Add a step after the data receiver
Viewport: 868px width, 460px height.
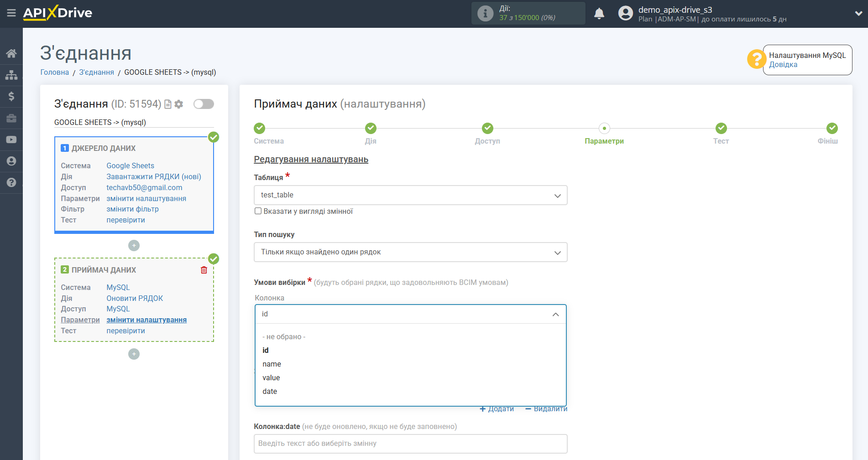point(134,354)
